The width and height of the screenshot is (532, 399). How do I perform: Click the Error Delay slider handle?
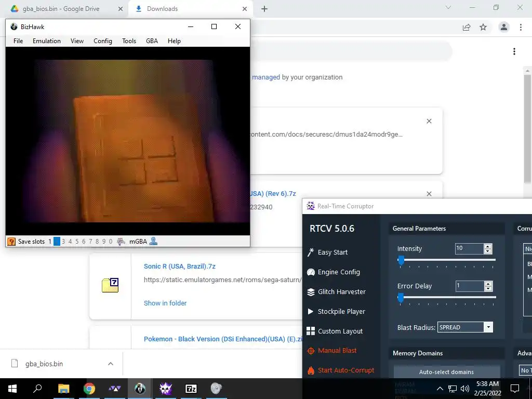401,298
